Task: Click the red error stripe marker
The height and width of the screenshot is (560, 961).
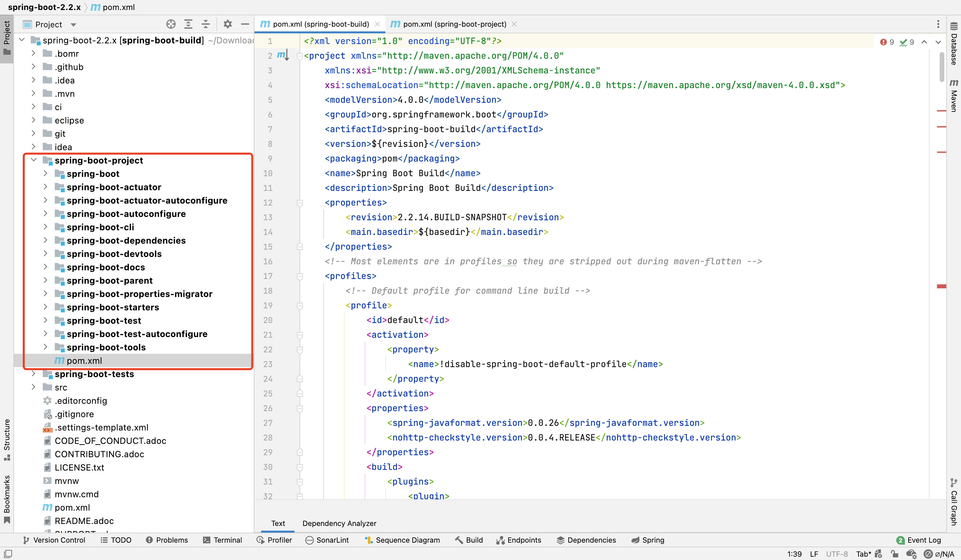Action: [x=941, y=286]
